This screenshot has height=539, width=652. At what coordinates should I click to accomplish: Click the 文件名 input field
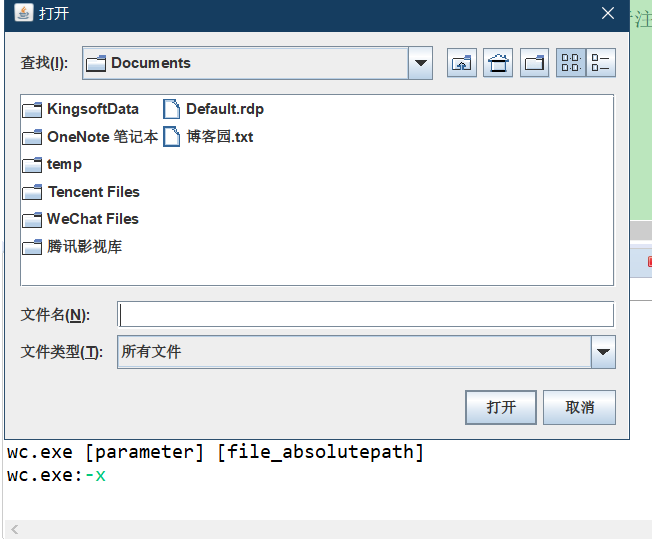click(365, 315)
